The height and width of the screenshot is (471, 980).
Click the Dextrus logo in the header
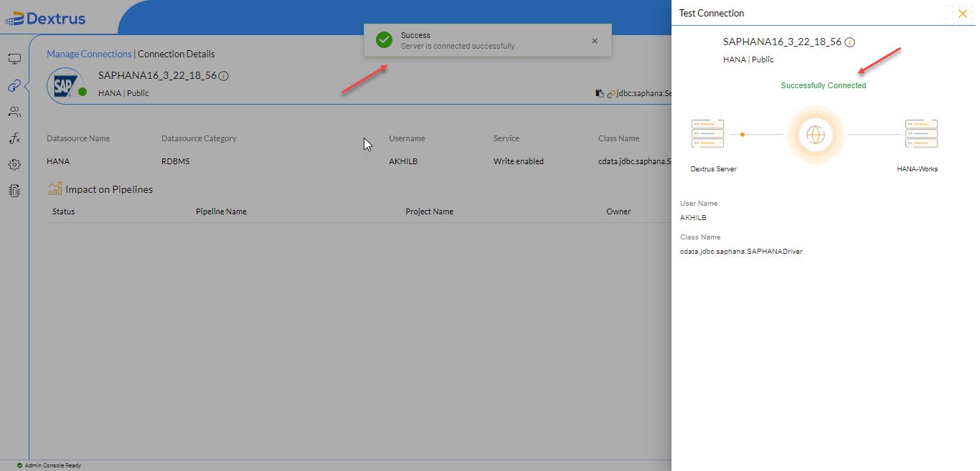(45, 19)
